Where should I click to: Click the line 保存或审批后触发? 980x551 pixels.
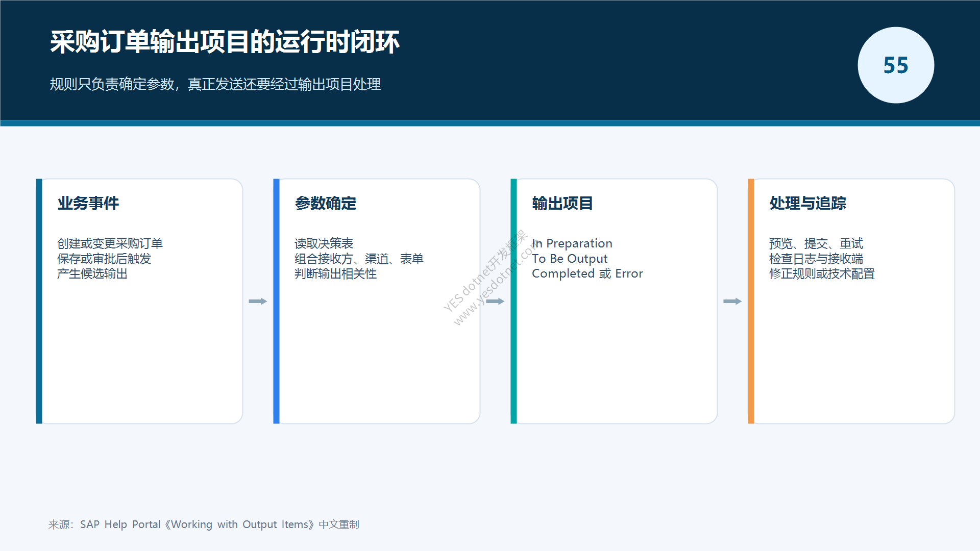pyautogui.click(x=104, y=259)
